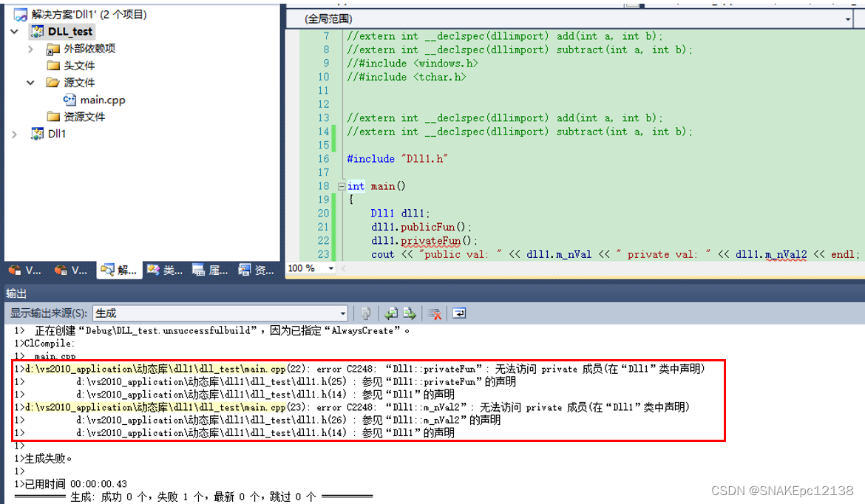Click the dll1.privateFun() code line
The height and width of the screenshot is (504, 865).
pos(424,241)
